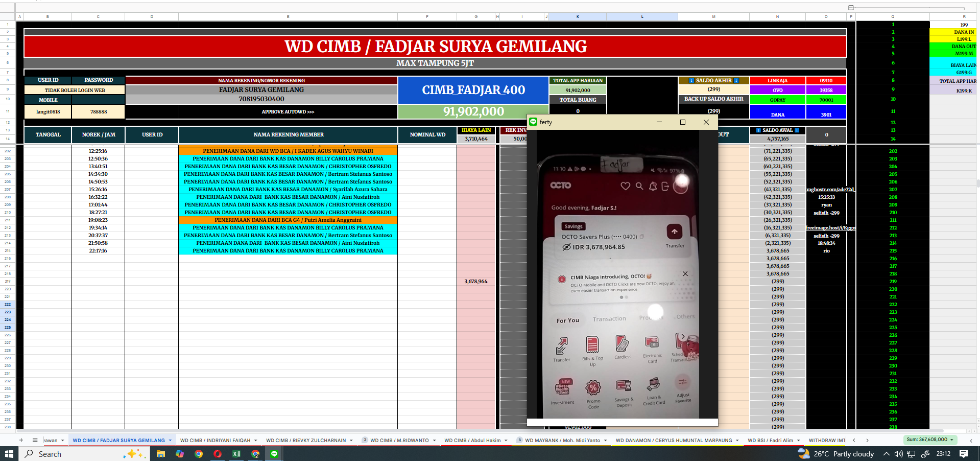The width and height of the screenshot is (980, 461).
Task: Select the Transaction tab in OCTO app
Action: (609, 319)
